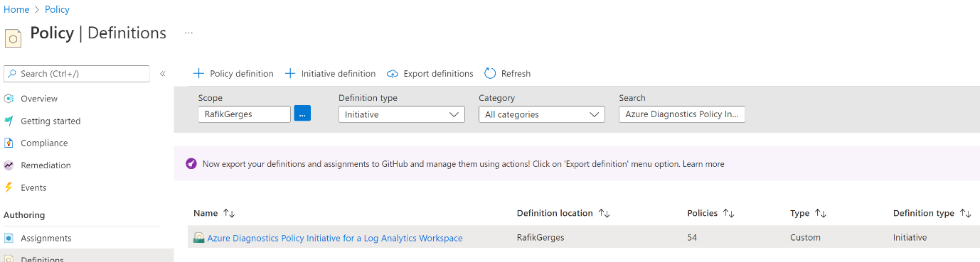
Task: Select the Remediation sidebar icon
Action: [9, 165]
